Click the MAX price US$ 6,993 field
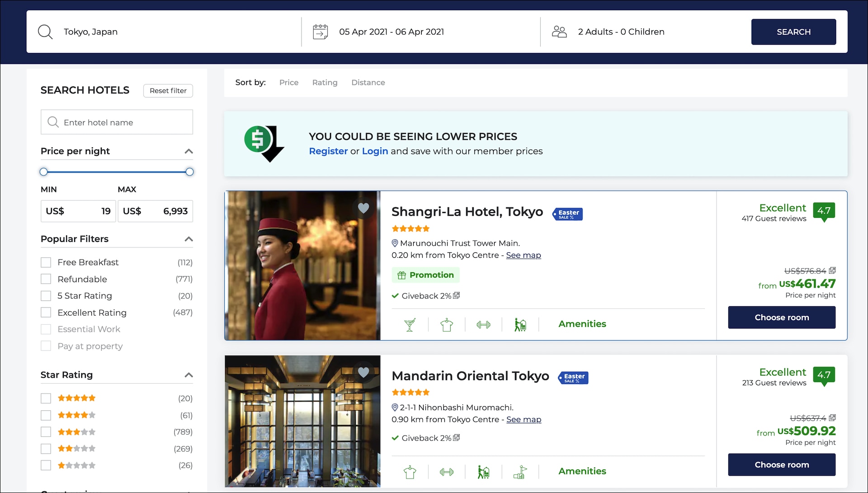This screenshot has width=868, height=493. [x=155, y=211]
